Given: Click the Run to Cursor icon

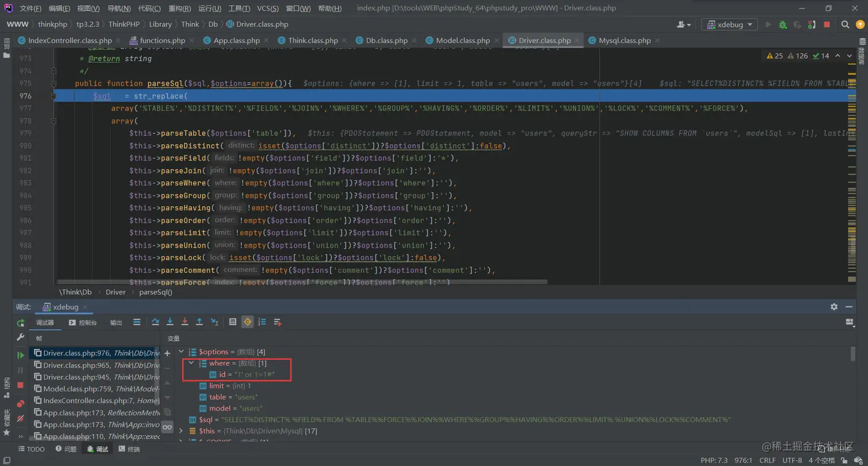Looking at the screenshot, I should point(214,322).
